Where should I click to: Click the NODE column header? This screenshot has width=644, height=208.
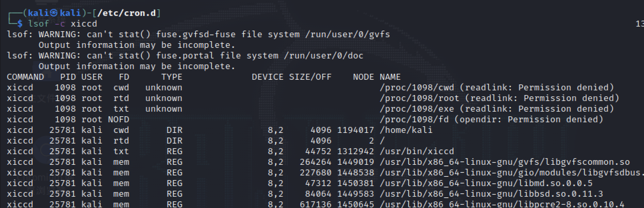click(363, 77)
